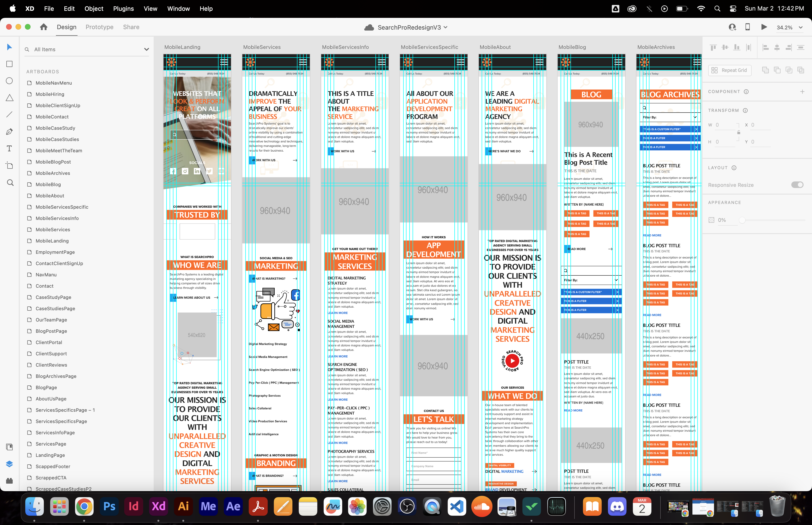Open the SearchProRedesignV3 document title dropdown
This screenshot has height=525, width=812.
445,27
